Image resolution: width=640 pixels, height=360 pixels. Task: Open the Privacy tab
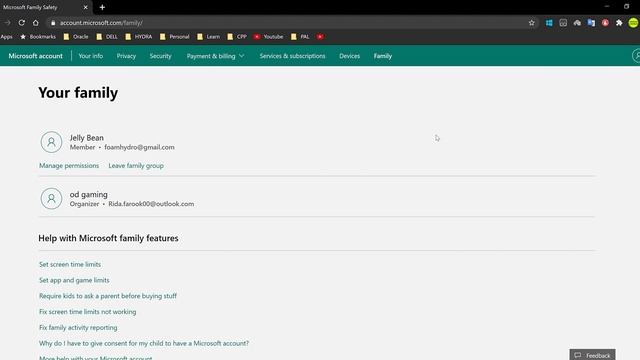coord(126,56)
